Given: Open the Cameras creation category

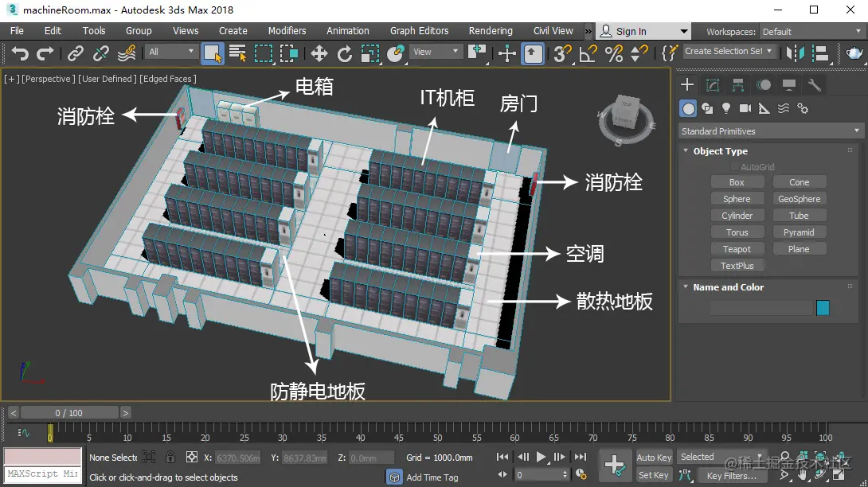Looking at the screenshot, I should point(745,107).
